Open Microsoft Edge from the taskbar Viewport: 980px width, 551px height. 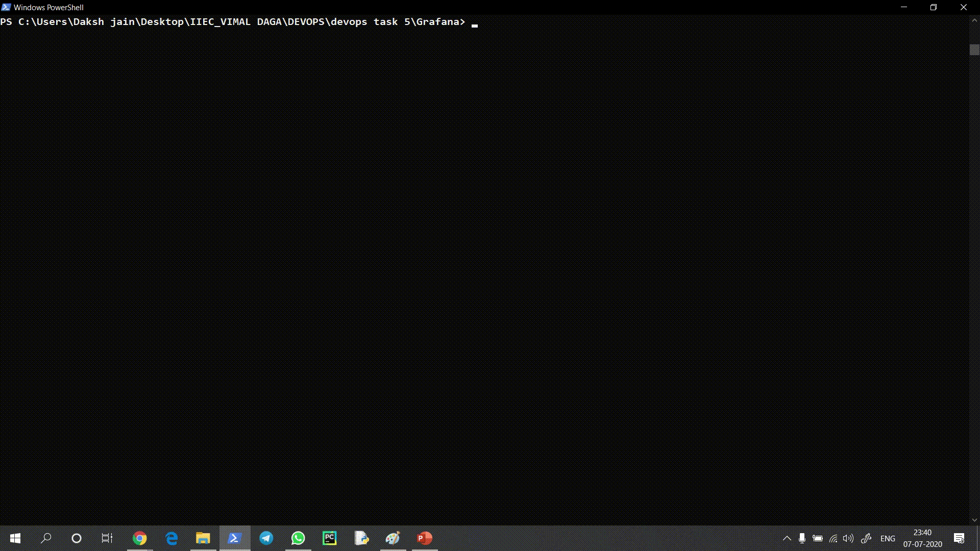[171, 538]
